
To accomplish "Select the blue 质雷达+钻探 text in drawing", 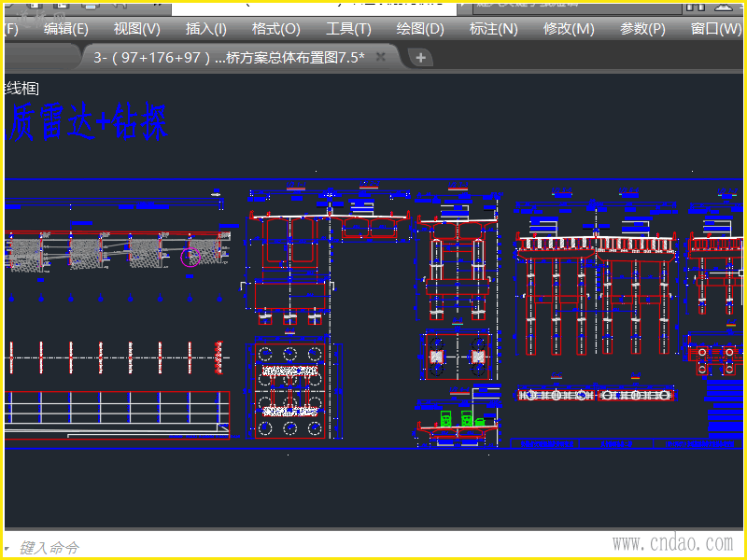I will click(x=86, y=121).
